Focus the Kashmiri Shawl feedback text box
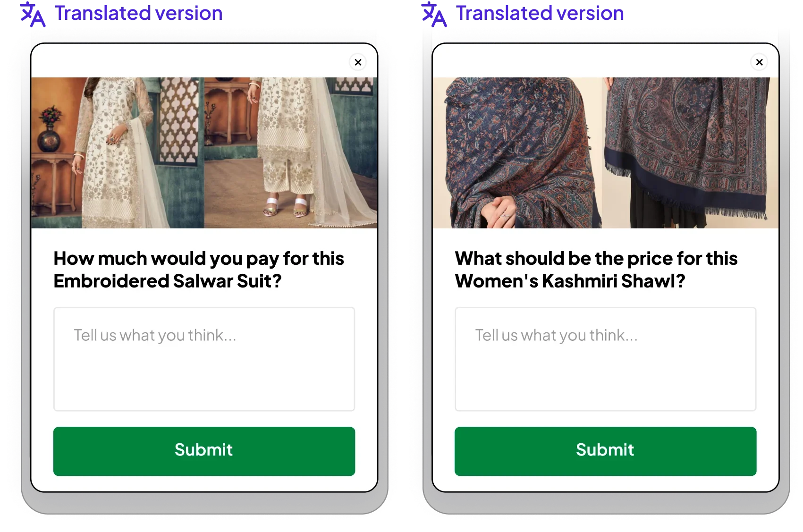Viewport: 803px width, 532px height. [x=605, y=359]
